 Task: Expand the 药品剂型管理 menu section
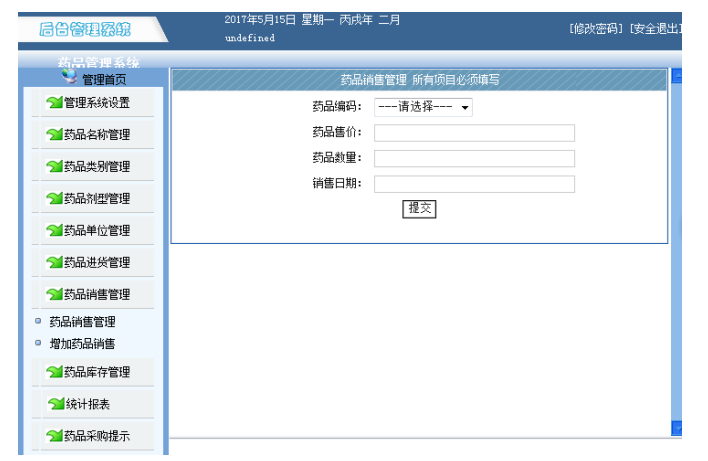pyautogui.click(x=97, y=198)
